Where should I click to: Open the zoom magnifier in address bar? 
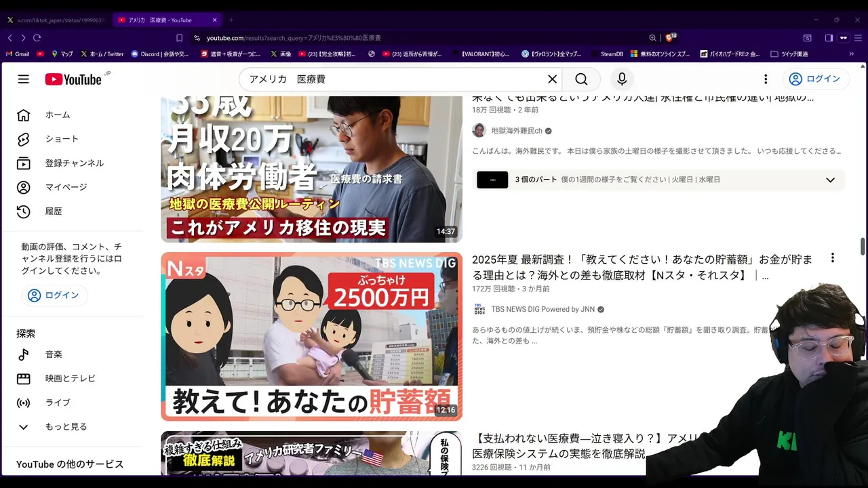[652, 38]
